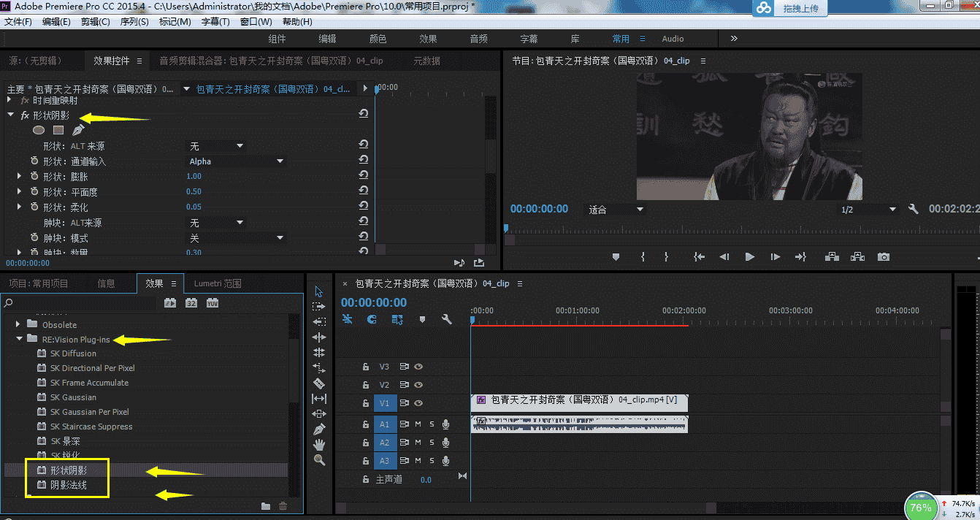The height and width of the screenshot is (520, 980).
Task: Open timeline display settings via wrench icon
Action: coord(446,318)
